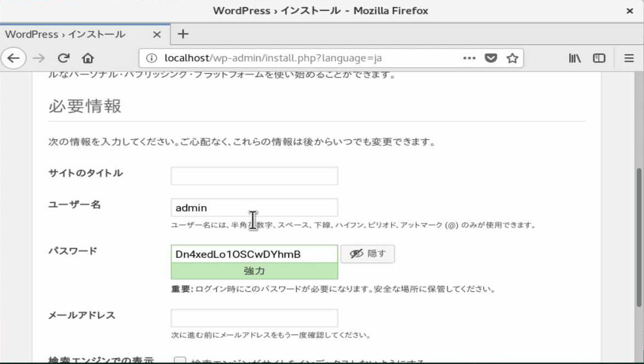Go back to the previous page
Viewport: 644px width, 364px height.
click(x=14, y=58)
